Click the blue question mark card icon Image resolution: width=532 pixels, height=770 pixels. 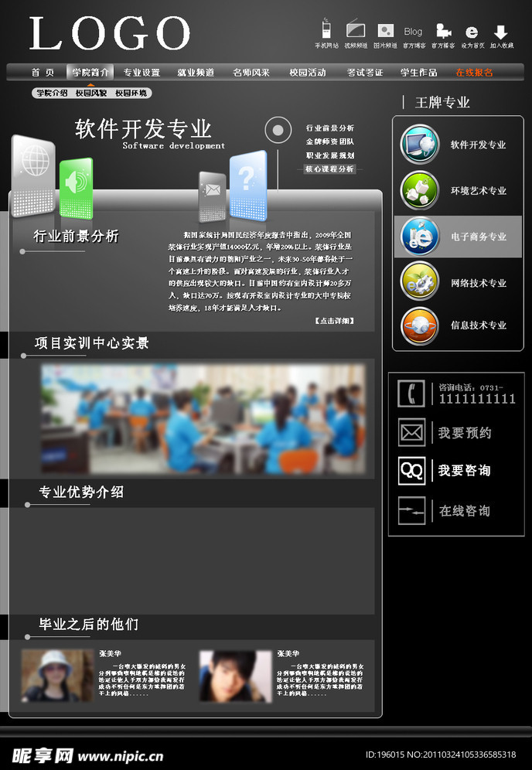(x=248, y=186)
